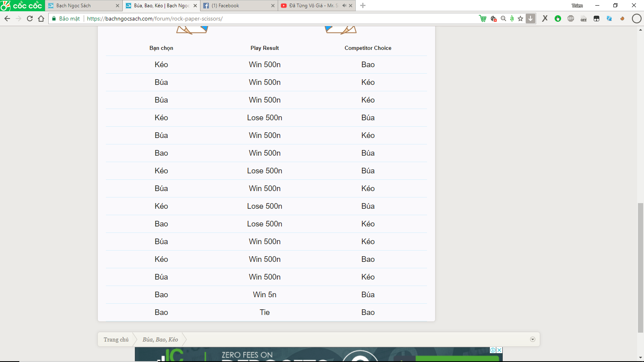
Task: Expand the breadcrumb dropdown arrow
Action: click(533, 339)
